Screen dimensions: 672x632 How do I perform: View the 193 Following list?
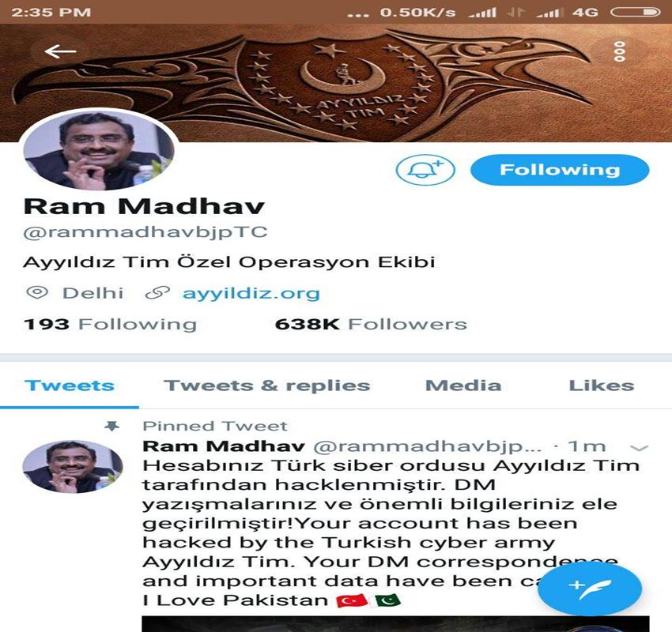click(x=110, y=324)
